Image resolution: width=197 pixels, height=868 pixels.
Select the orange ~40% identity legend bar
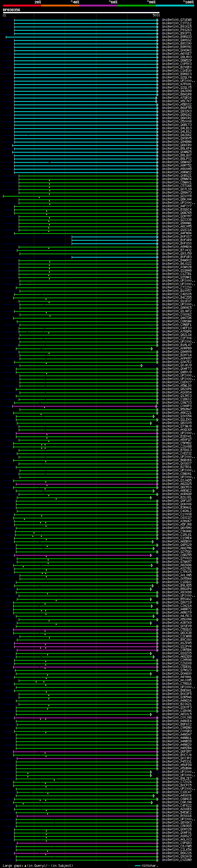[x=60, y=6]
